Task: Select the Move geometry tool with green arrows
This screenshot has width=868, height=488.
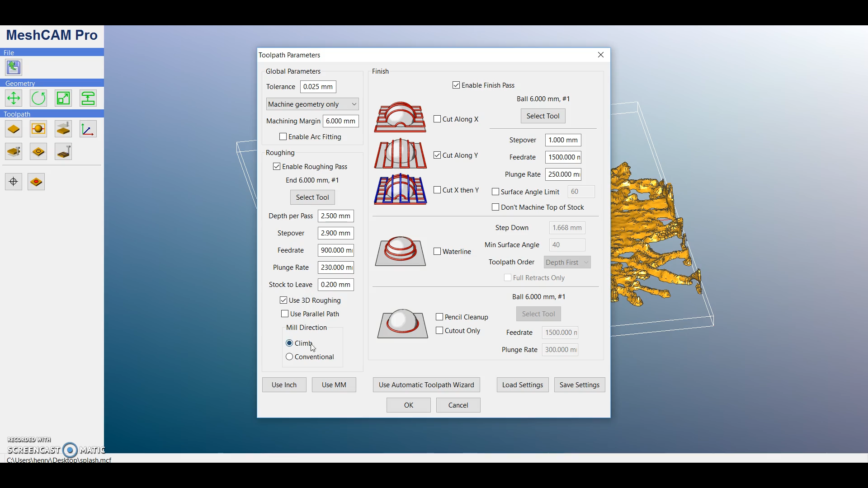Action: click(x=14, y=98)
